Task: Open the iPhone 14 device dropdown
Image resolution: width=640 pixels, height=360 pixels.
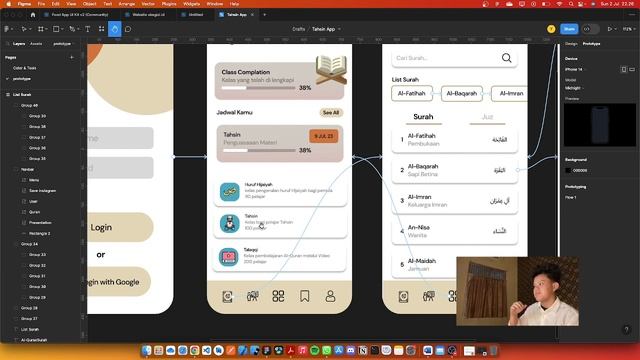Action: point(574,69)
